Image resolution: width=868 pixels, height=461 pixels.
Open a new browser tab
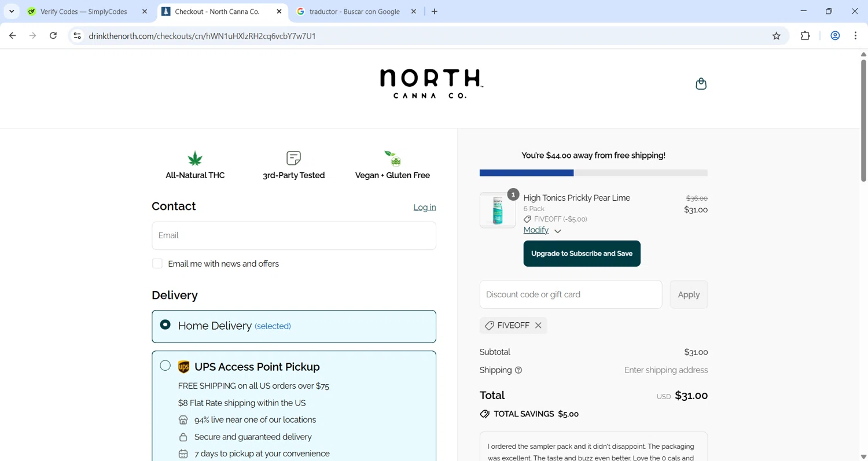pyautogui.click(x=435, y=12)
